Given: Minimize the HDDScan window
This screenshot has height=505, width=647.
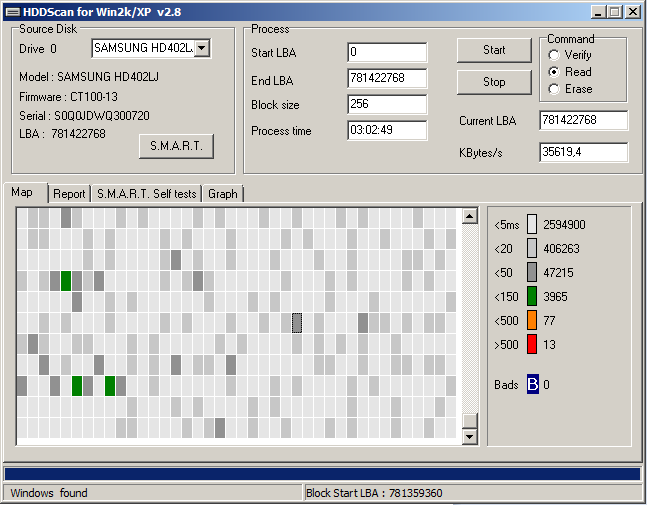Looking at the screenshot, I should (x=598, y=12).
